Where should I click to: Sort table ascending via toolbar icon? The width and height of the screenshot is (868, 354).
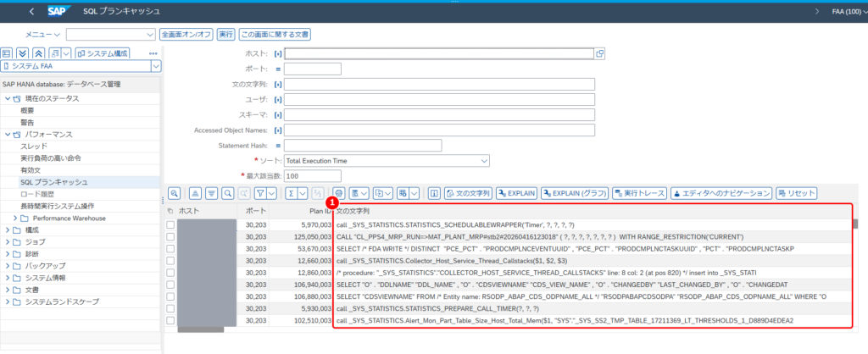coord(195,193)
